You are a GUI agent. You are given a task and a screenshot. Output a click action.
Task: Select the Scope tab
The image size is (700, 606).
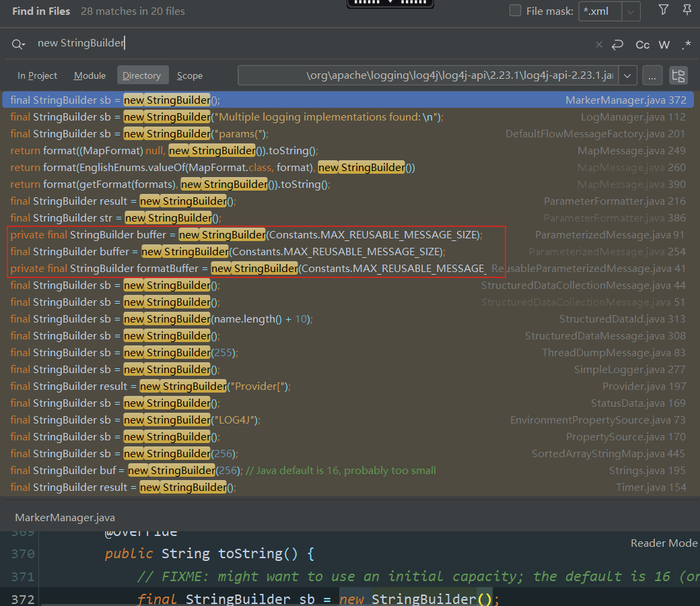[190, 75]
